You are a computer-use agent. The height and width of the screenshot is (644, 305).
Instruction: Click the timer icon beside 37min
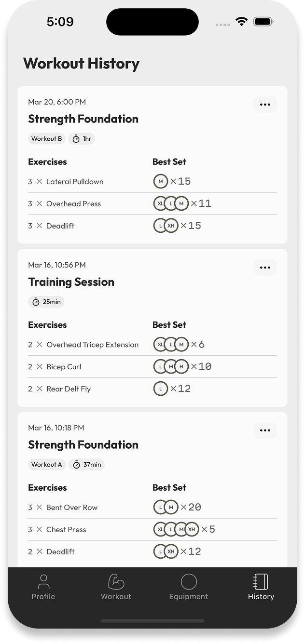tap(76, 464)
